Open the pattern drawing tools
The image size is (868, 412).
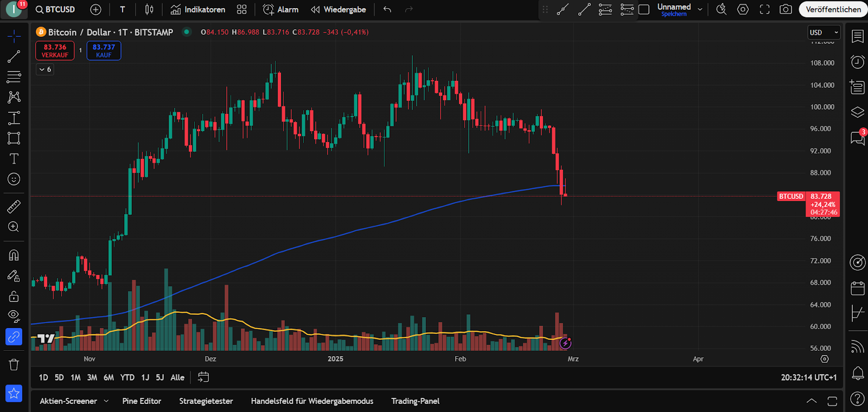pyautogui.click(x=14, y=97)
